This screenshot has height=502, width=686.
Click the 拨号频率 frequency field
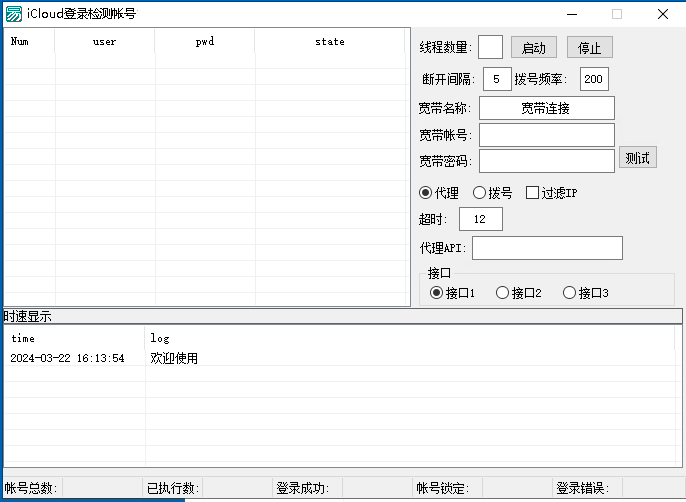(x=594, y=79)
